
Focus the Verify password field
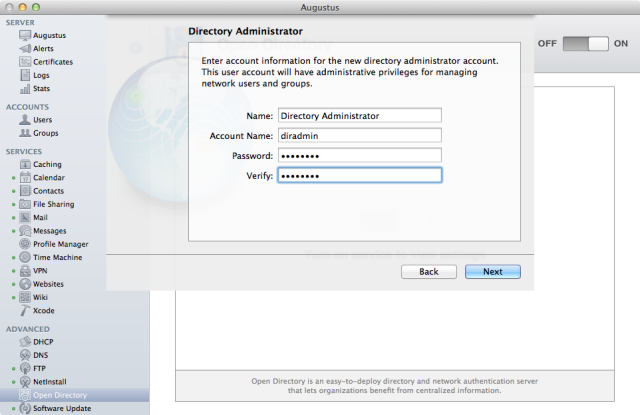pos(360,175)
